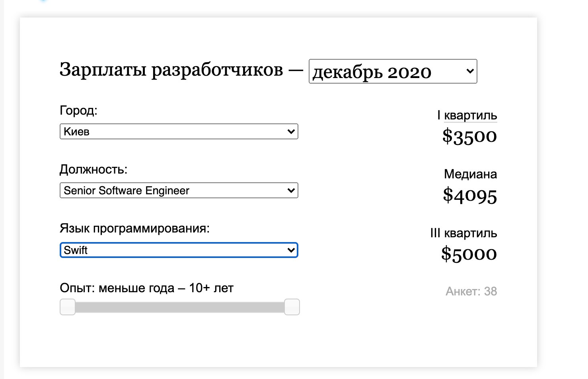Image resolution: width=588 pixels, height=379 pixels.
Task: Click the III квартиль label
Action: point(463,233)
